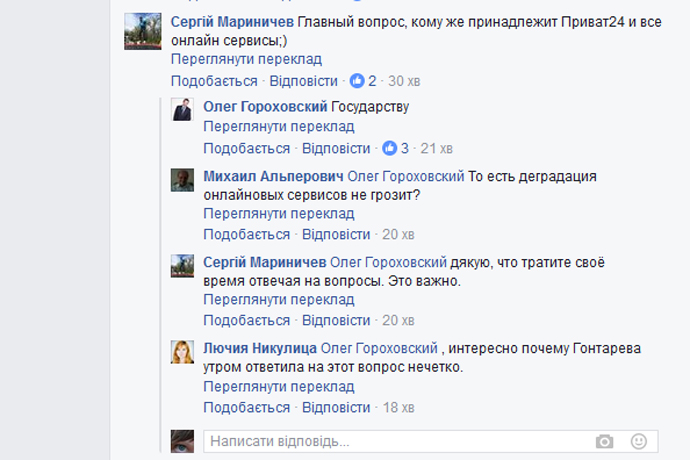Open Сергій Мариничев profile from top comment
The image size is (690, 460).
pos(232,22)
